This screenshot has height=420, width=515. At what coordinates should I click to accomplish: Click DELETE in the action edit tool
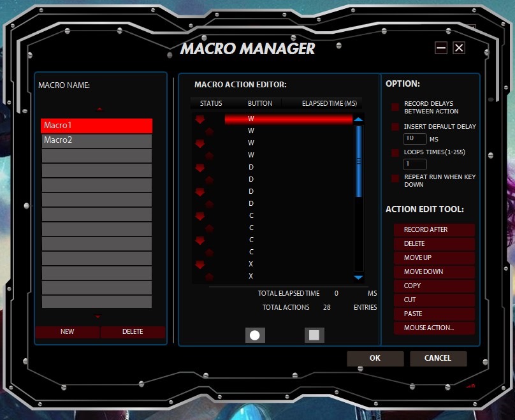click(434, 243)
